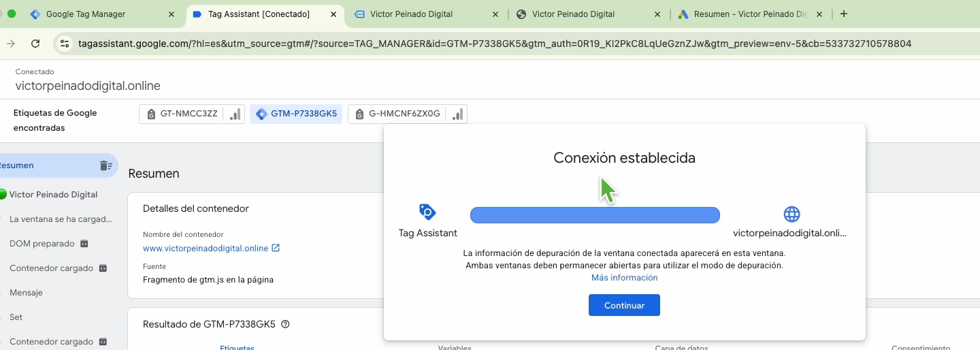The height and width of the screenshot is (350, 980).
Task: Switch to the Google Ads Resumen browser tab
Action: tap(751, 14)
